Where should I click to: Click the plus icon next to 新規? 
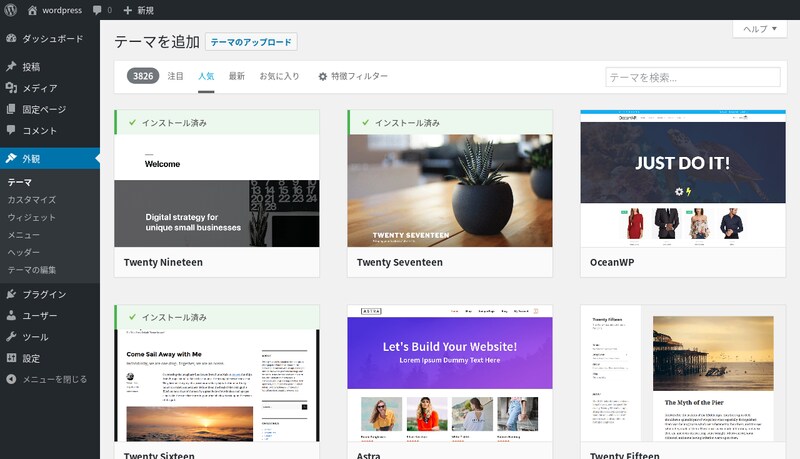tap(128, 10)
